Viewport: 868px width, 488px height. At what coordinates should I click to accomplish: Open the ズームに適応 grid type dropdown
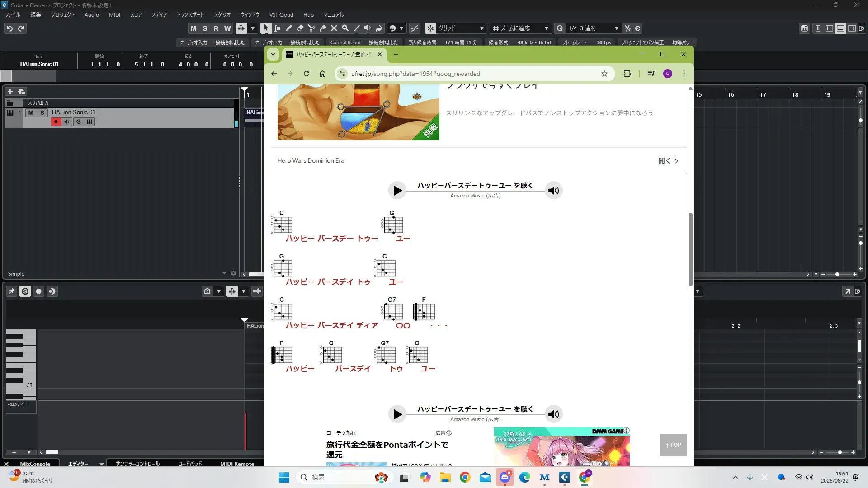click(546, 28)
